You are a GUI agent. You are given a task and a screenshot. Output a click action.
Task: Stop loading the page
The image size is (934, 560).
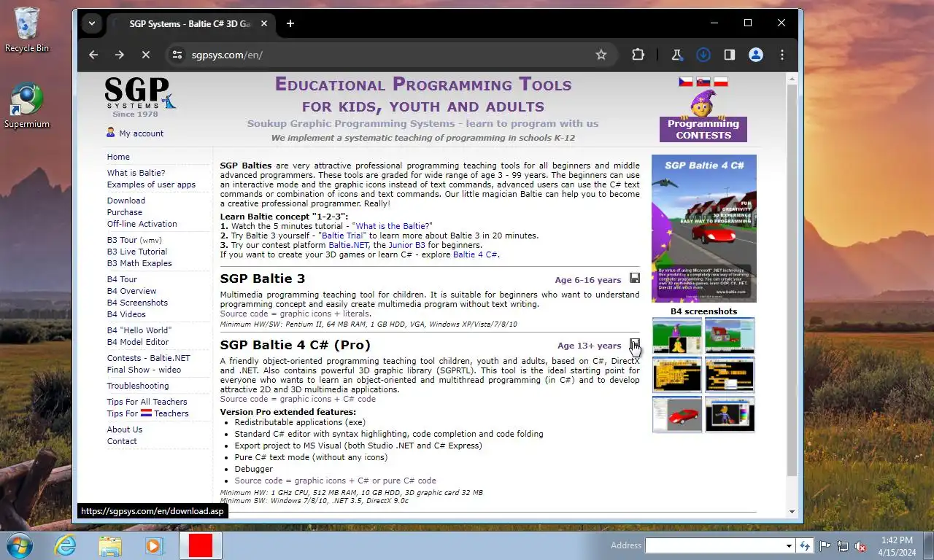click(x=146, y=55)
